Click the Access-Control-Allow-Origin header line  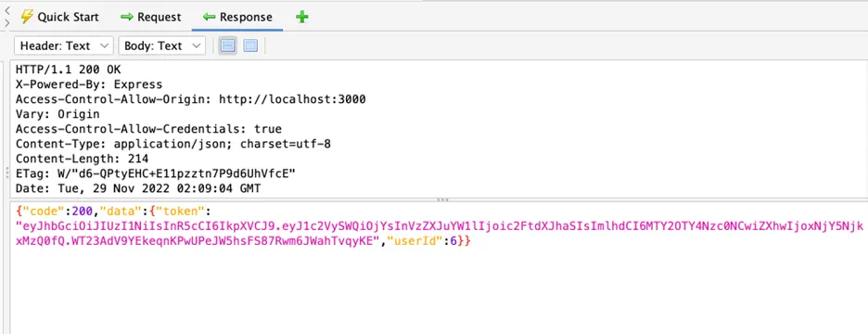pyautogui.click(x=190, y=99)
